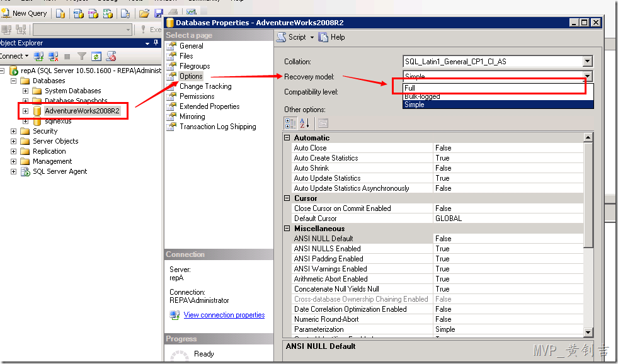
Task: Collapse the Automatic section
Action: coord(287,138)
